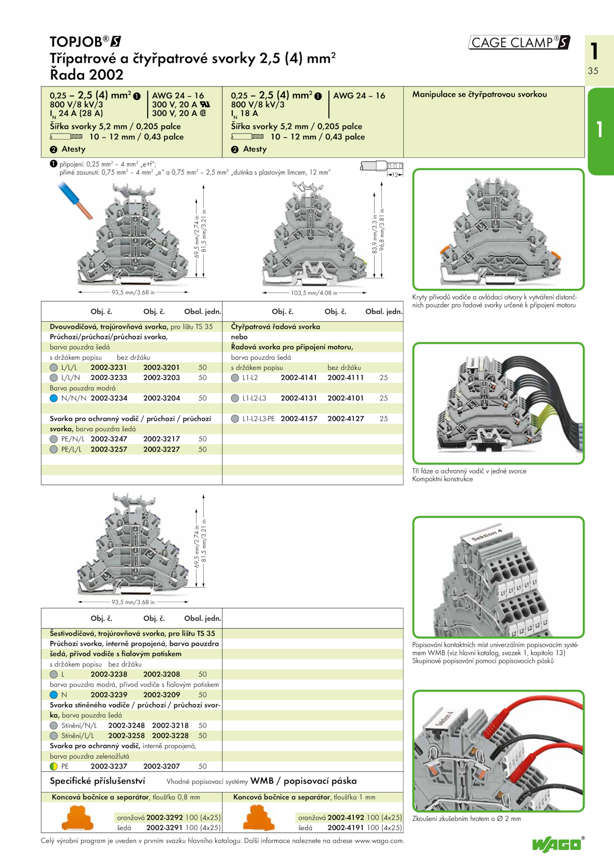Click the Atesty marker 2 in left column

[x=53, y=150]
